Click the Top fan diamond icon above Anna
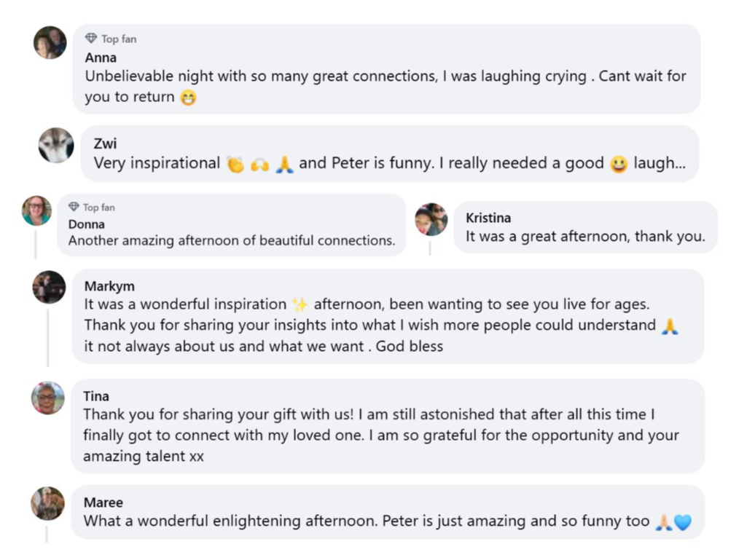 [x=91, y=39]
